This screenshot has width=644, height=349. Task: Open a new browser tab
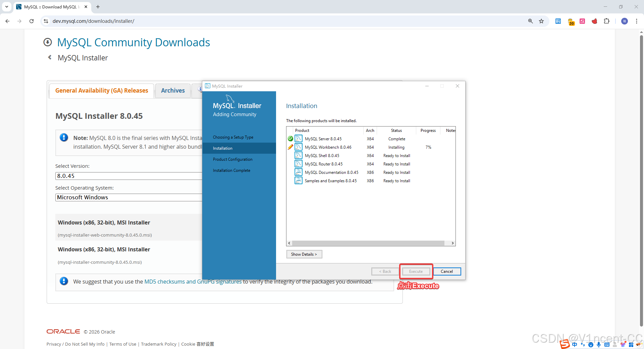pyautogui.click(x=98, y=7)
